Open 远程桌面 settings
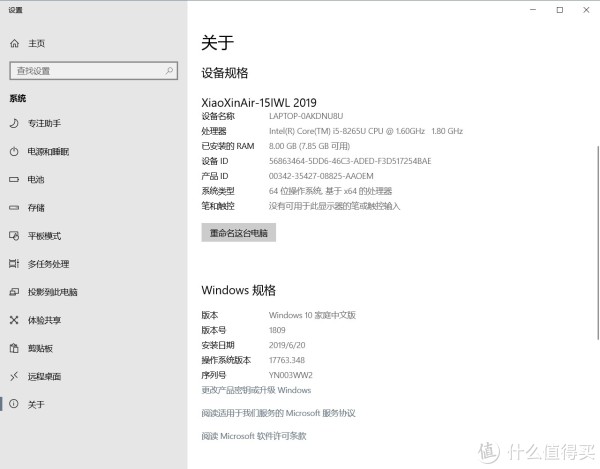Screen dimensions: 600x469 click(44, 377)
